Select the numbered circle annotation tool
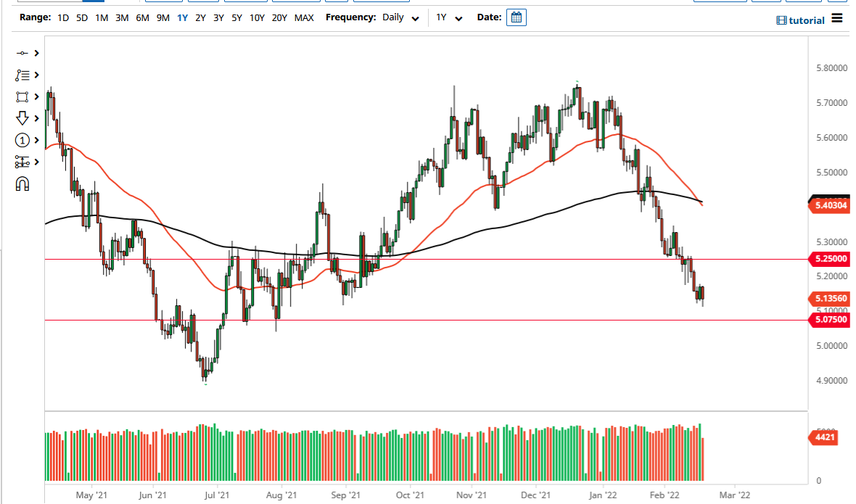 click(x=22, y=140)
